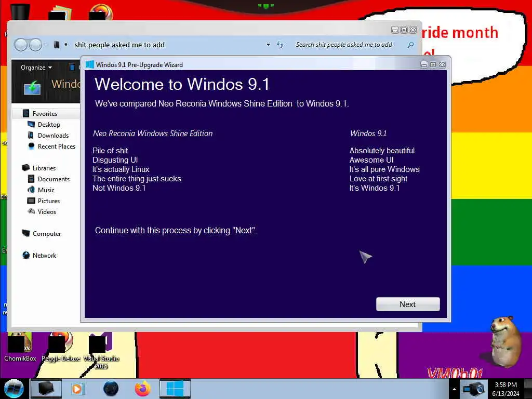Switch to the Explorer taskbar button
The width and height of the screenshot is (532, 399).
coord(46,389)
